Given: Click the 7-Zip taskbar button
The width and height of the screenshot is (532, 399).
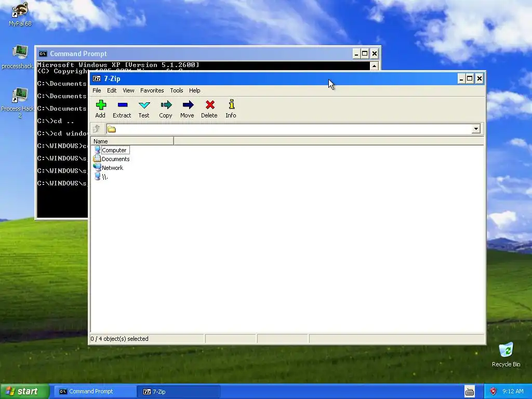Looking at the screenshot, I should coord(179,392).
